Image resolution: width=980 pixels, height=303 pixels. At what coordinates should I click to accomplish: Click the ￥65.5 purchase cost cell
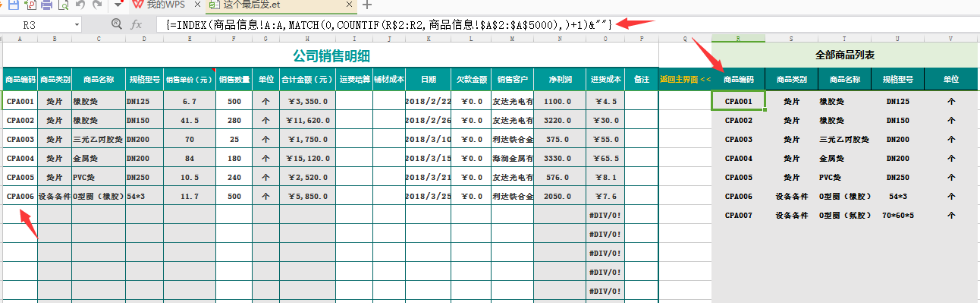tap(605, 158)
